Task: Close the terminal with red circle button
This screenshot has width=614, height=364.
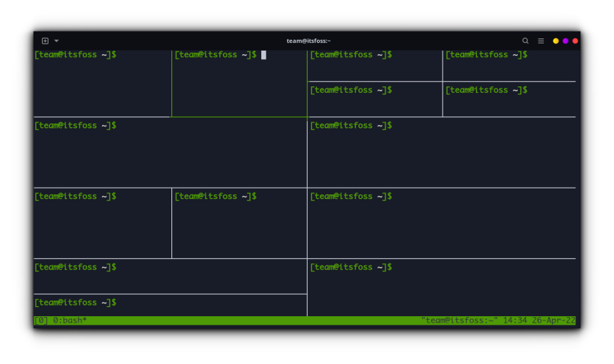Action: 575,41
